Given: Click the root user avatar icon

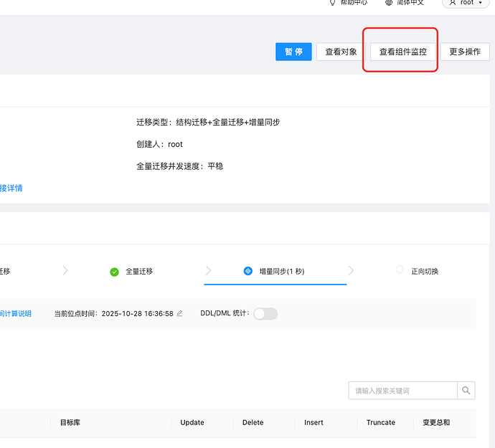Looking at the screenshot, I should click(453, 3).
